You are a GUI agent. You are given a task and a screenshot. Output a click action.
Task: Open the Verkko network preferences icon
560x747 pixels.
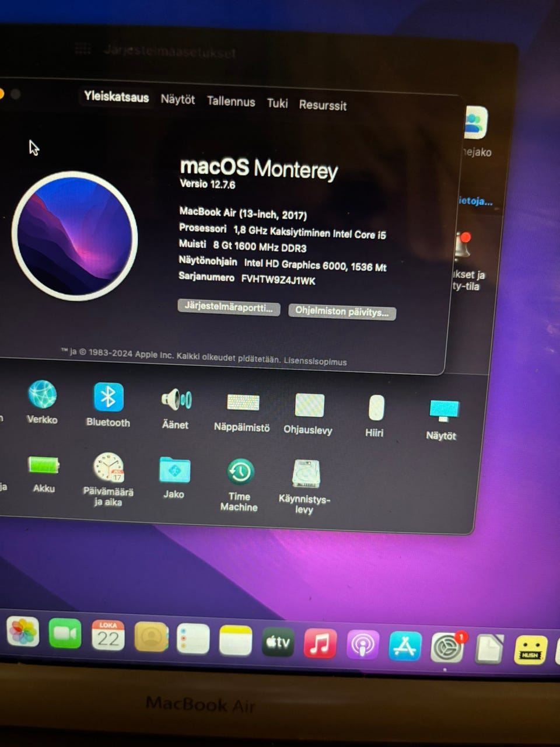[x=43, y=394]
